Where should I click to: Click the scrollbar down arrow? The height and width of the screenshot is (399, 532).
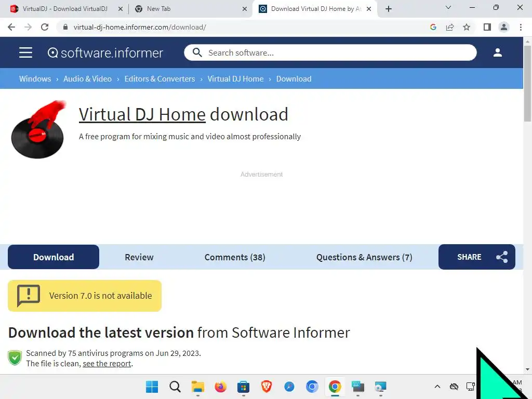point(527,369)
